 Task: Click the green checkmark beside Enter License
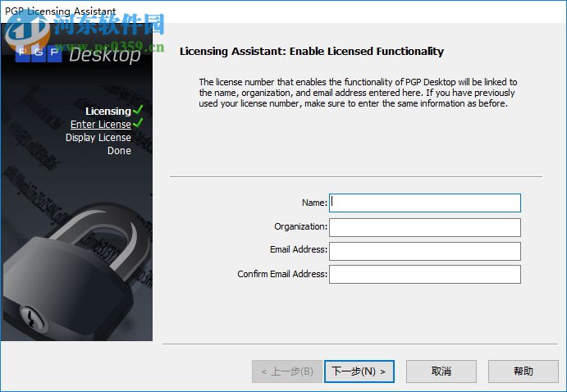[138, 123]
